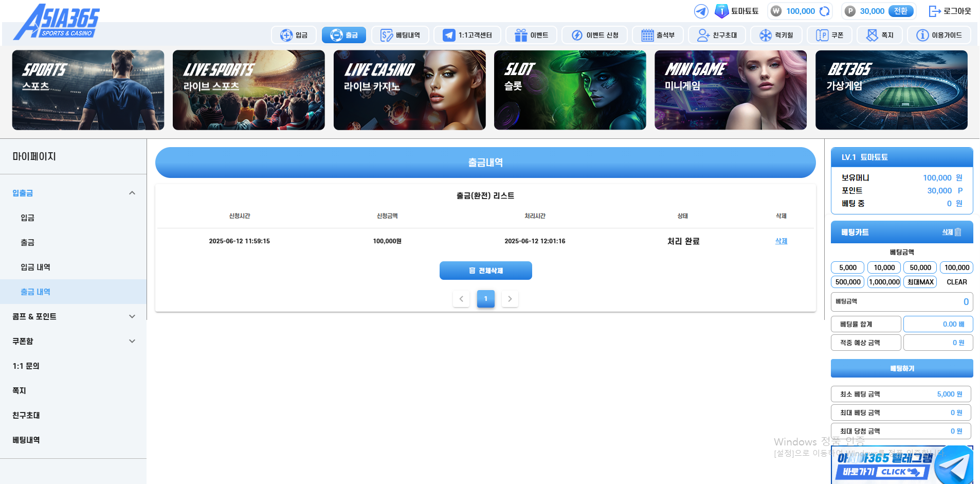Open the Telegram icon in top bar
980x484 pixels.
(x=701, y=11)
